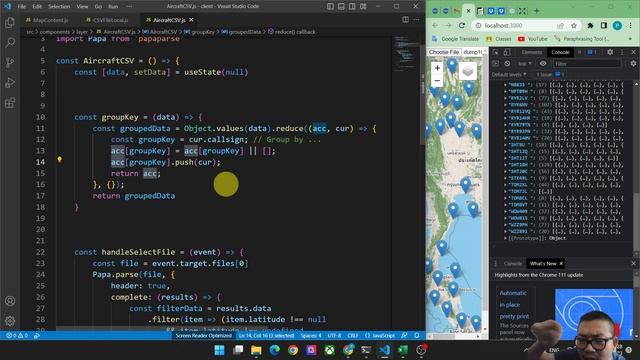Open the Default levels dropdown in the console
This screenshot has width=640, height=360.
pyautogui.click(x=509, y=74)
